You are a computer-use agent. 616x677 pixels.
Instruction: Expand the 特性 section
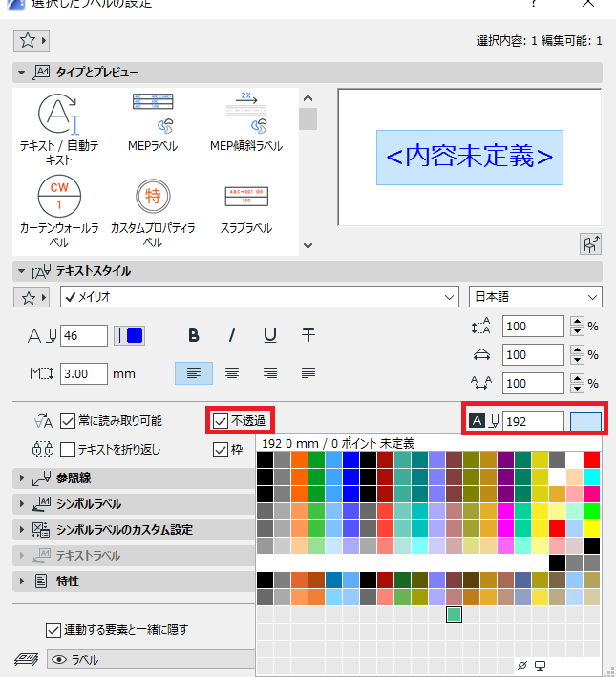21,582
